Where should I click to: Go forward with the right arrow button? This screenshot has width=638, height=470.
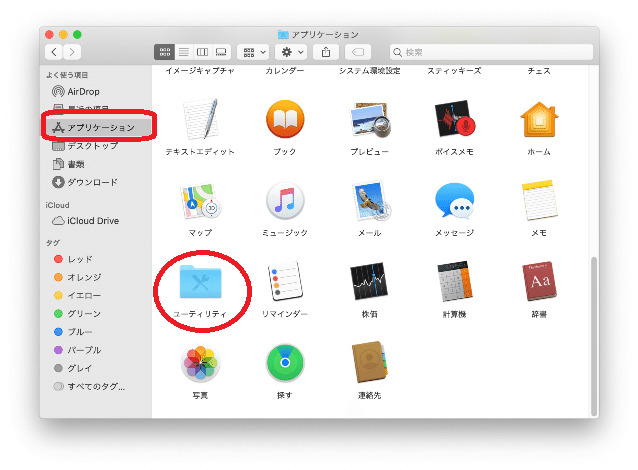pyautogui.click(x=72, y=52)
